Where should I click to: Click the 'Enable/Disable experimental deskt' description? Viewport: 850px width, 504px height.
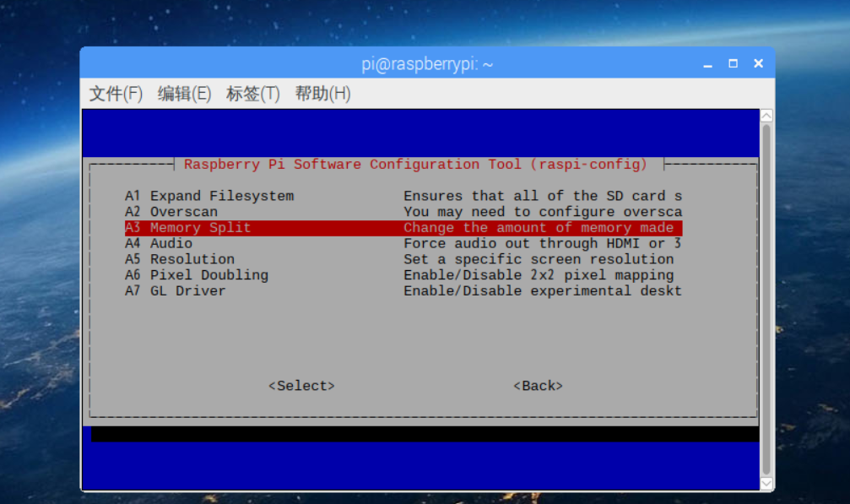pyautogui.click(x=543, y=291)
